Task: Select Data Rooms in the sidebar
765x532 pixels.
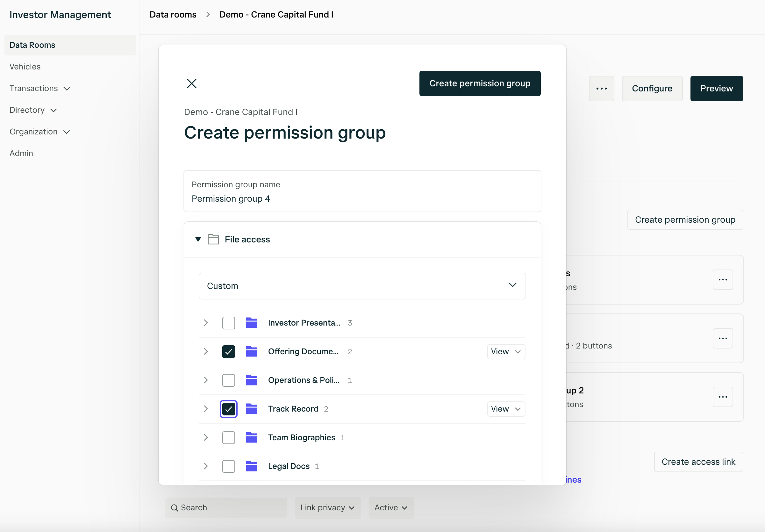Action: [x=70, y=45]
